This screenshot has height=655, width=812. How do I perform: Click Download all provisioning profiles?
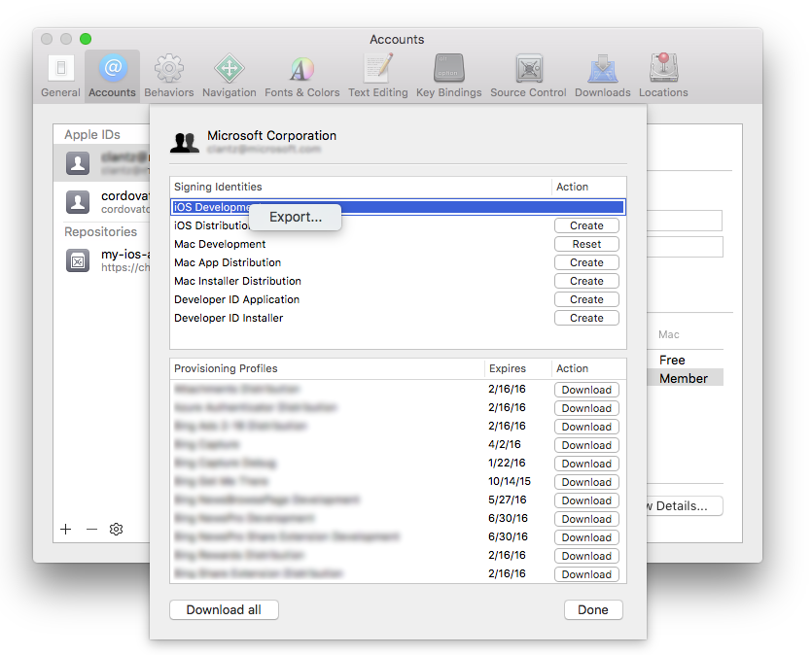tap(224, 609)
